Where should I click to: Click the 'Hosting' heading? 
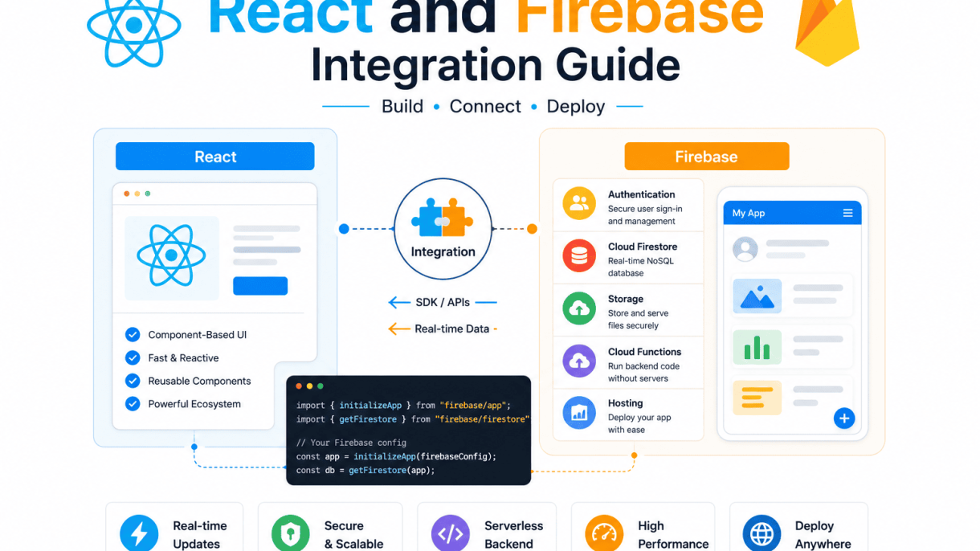[626, 403]
